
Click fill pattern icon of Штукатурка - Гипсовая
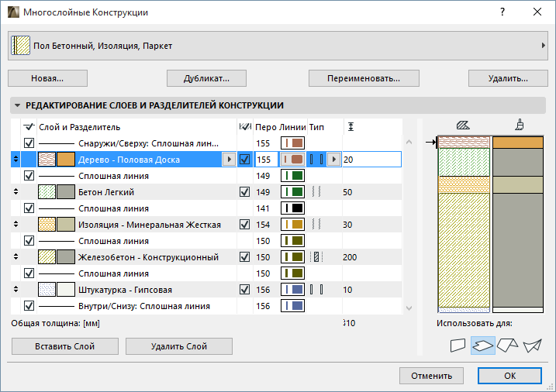point(47,290)
